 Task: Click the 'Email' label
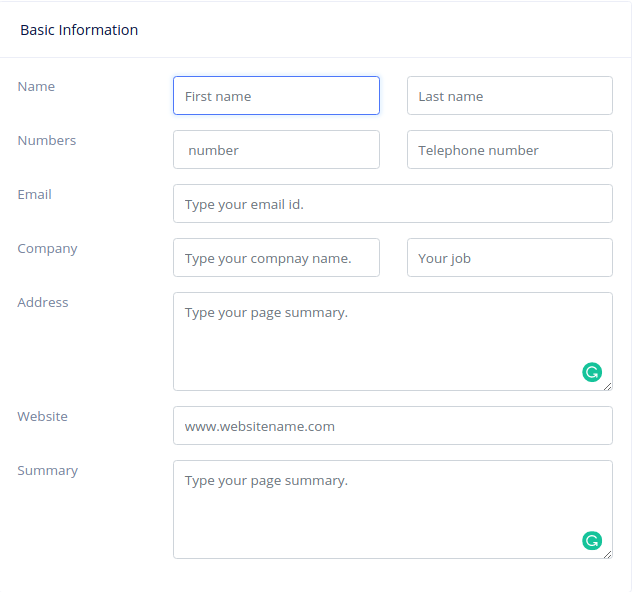click(x=35, y=194)
